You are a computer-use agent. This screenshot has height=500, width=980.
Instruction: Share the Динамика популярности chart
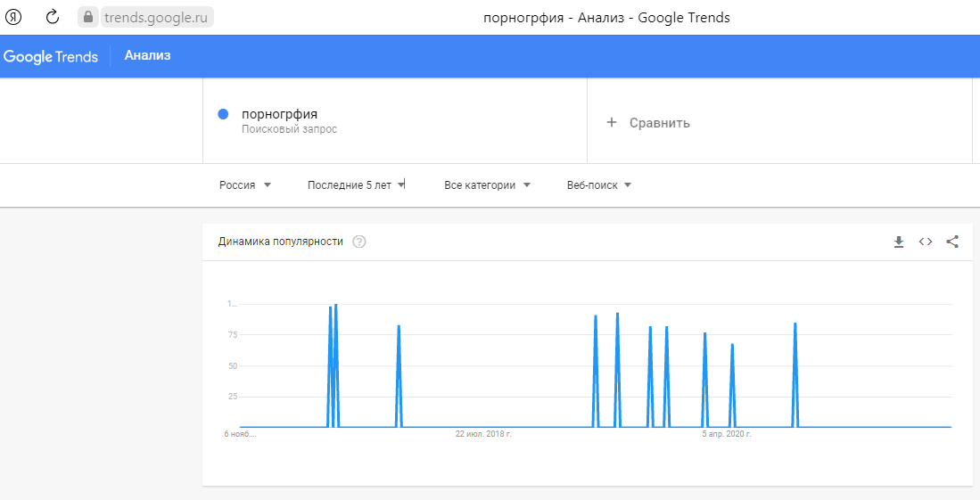click(x=952, y=242)
